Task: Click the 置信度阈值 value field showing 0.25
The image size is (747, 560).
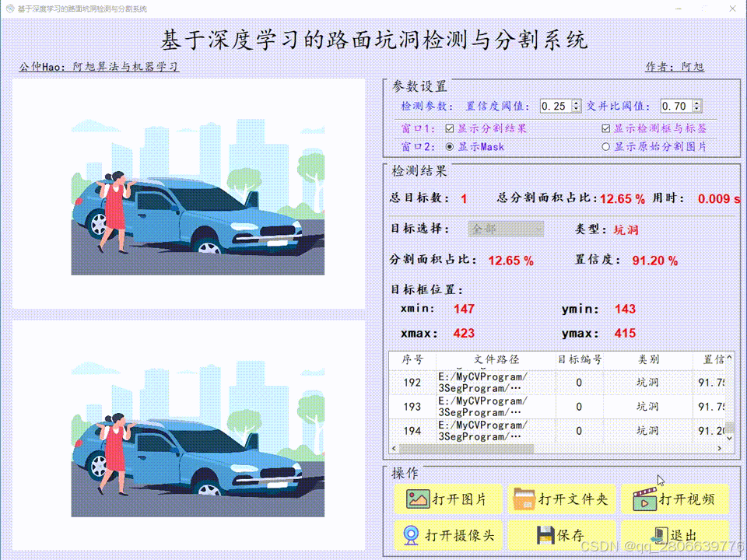Action: (555, 106)
